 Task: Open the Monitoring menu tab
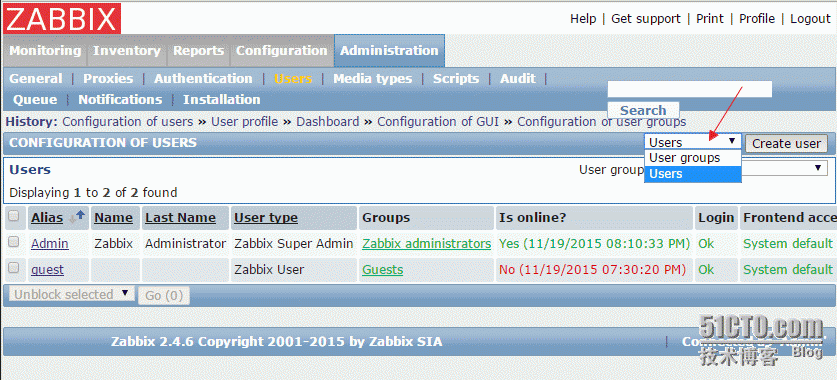click(x=45, y=51)
